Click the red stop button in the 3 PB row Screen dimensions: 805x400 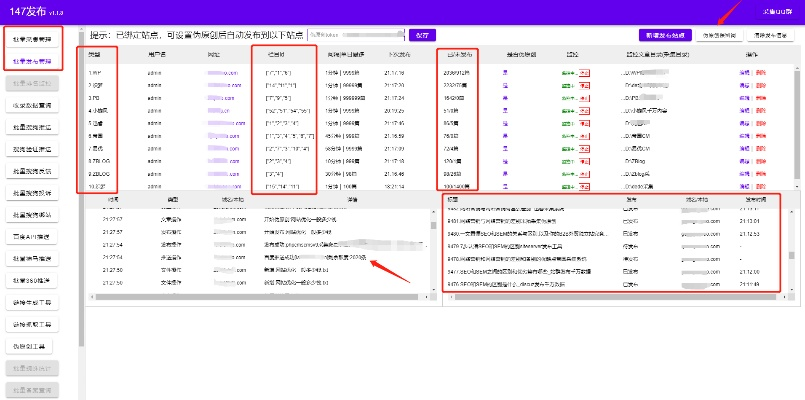pos(584,98)
